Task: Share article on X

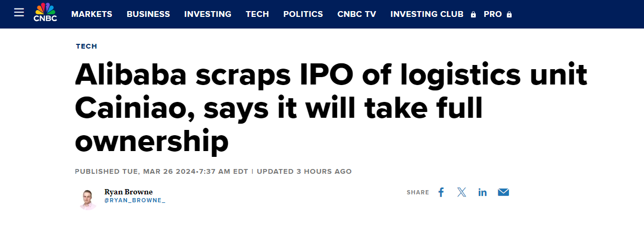Action: [462, 192]
